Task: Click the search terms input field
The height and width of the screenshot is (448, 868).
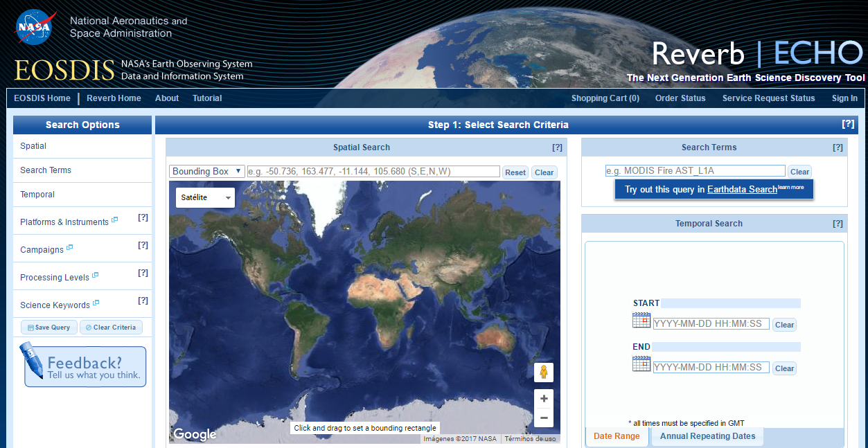Action: (x=696, y=171)
